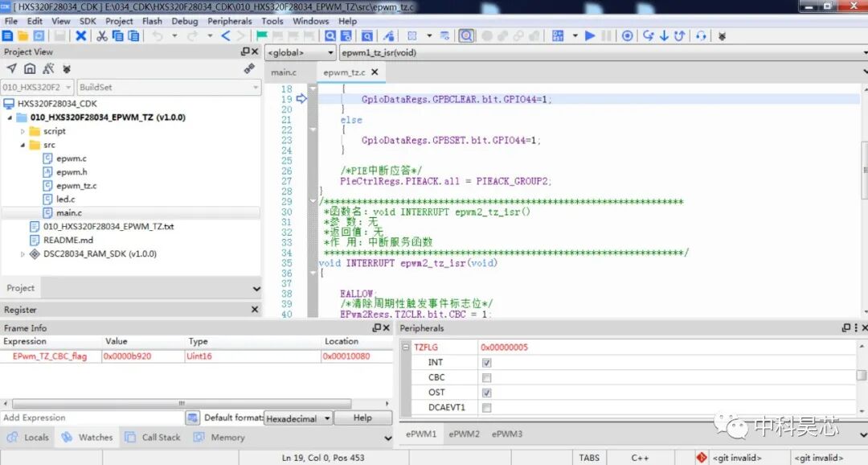This screenshot has height=465, width=868.
Task: Open the Debug menu
Action: pyautogui.click(x=184, y=21)
